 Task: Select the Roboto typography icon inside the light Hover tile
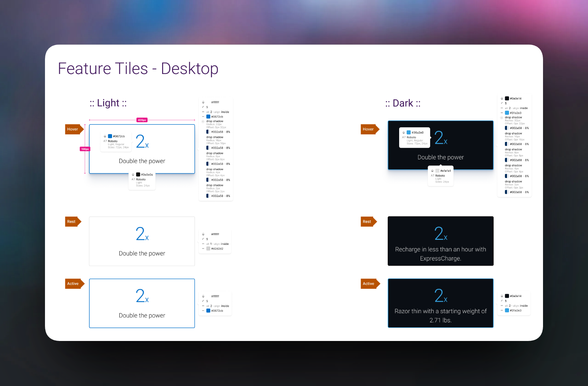105,141
